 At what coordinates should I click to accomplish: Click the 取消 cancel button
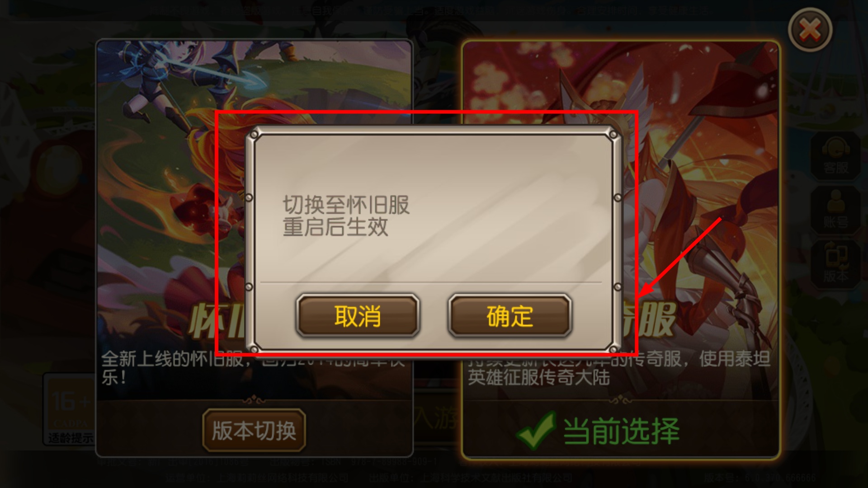[x=358, y=316]
